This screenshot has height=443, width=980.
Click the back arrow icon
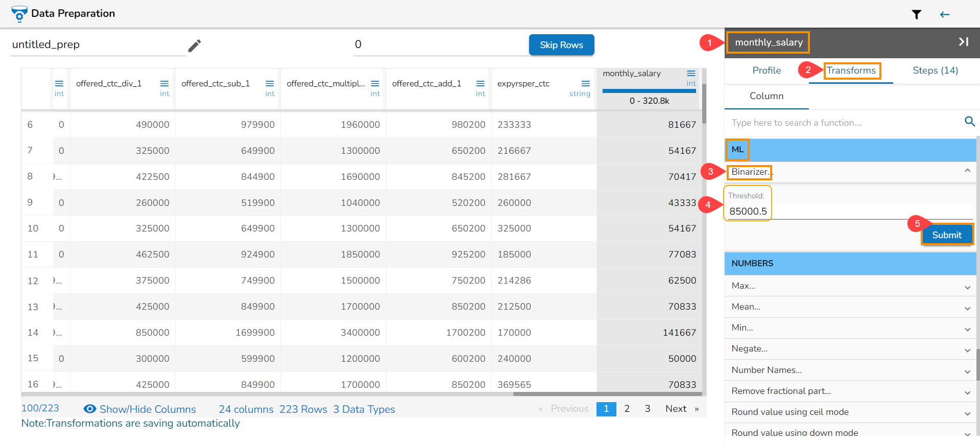click(x=944, y=15)
